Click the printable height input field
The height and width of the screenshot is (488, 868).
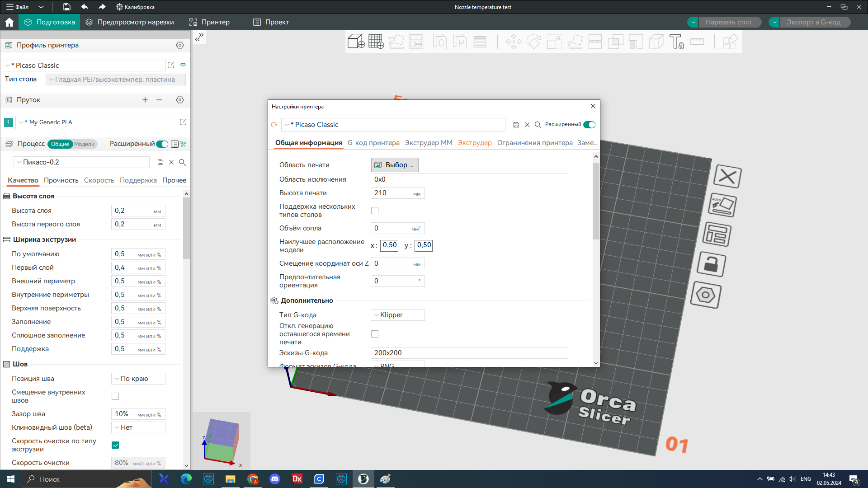tap(392, 193)
